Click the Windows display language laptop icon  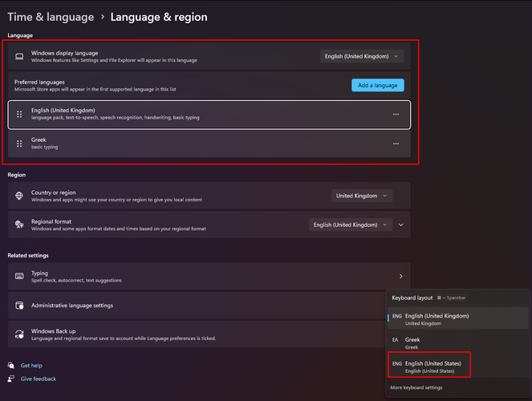19,56
